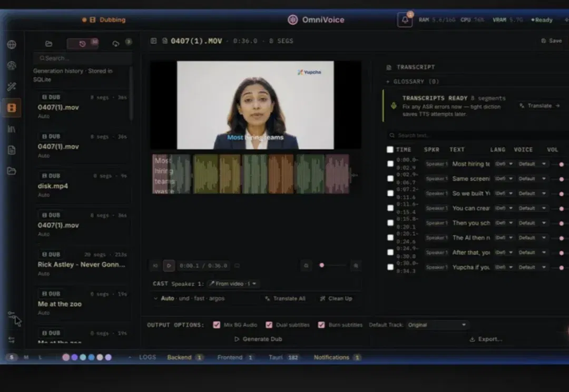Click the collapse sidebar icon at bottom left
The image size is (569, 392).
pyautogui.click(x=12, y=340)
